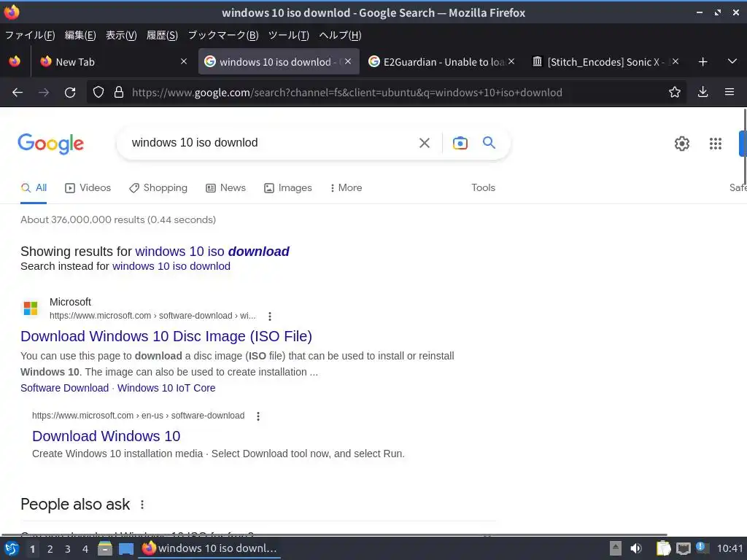Open the taskbar start menu icon
747x560 pixels.
coord(12,548)
